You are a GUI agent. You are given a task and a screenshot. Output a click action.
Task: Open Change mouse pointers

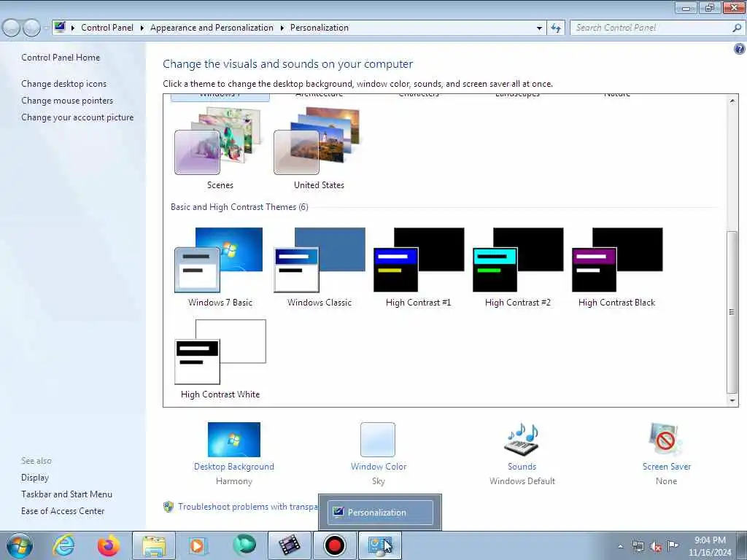pos(67,101)
